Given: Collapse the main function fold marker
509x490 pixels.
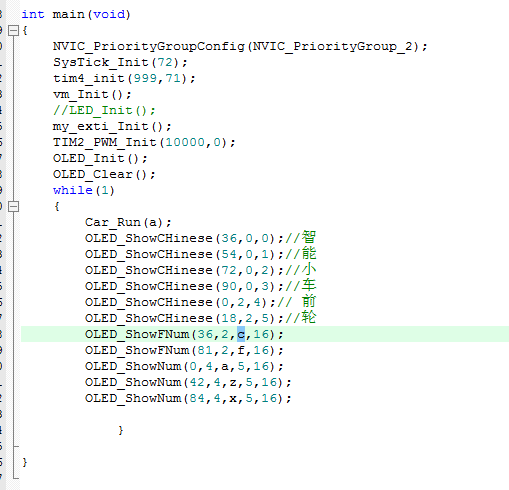Looking at the screenshot, I should pyautogui.click(x=13, y=31).
